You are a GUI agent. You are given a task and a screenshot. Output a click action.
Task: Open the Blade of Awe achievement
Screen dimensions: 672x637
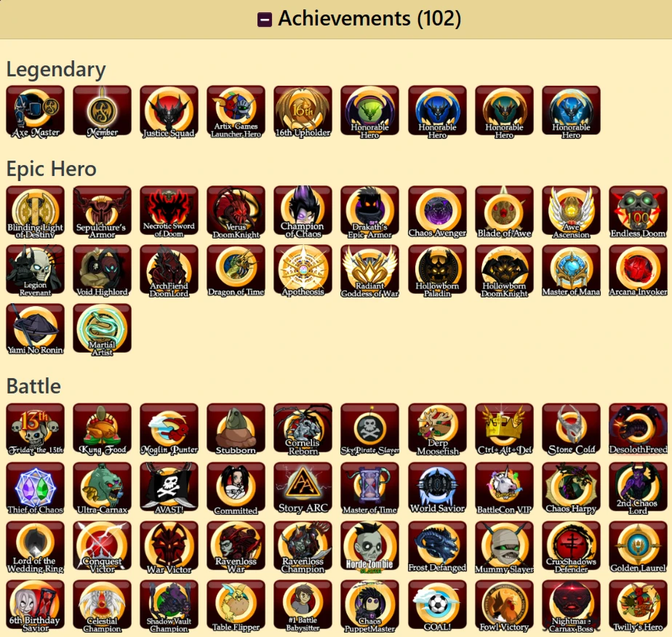click(x=504, y=212)
